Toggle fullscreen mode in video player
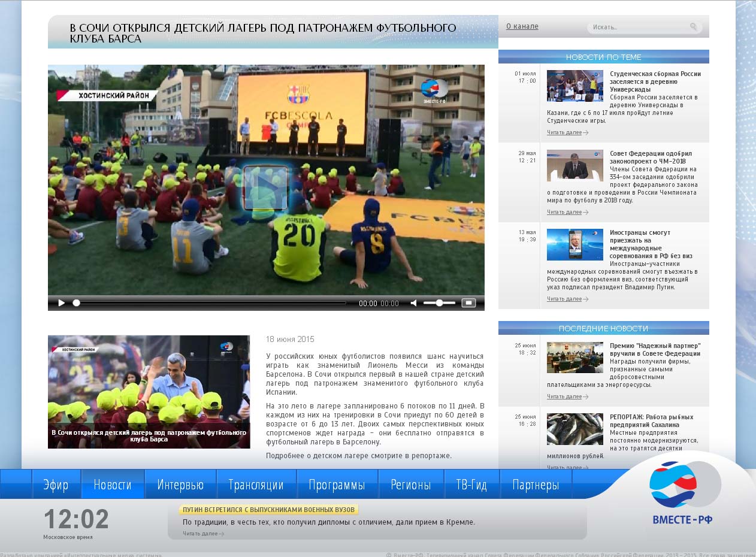 468,303
